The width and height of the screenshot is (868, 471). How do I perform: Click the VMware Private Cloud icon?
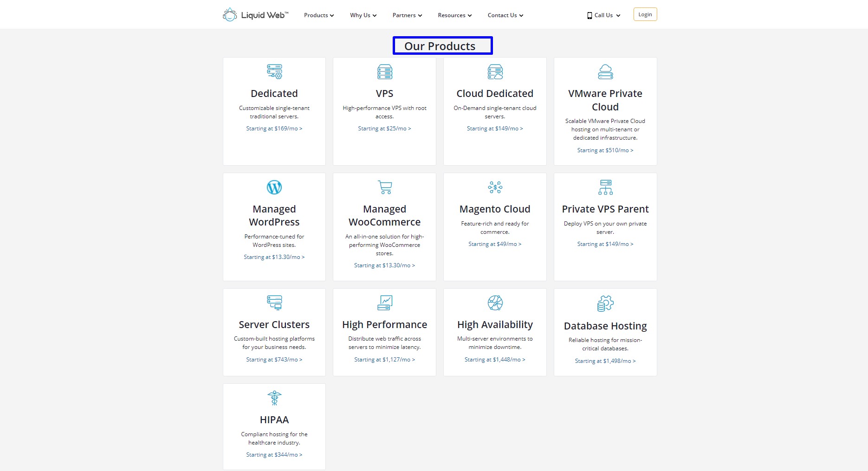point(605,71)
